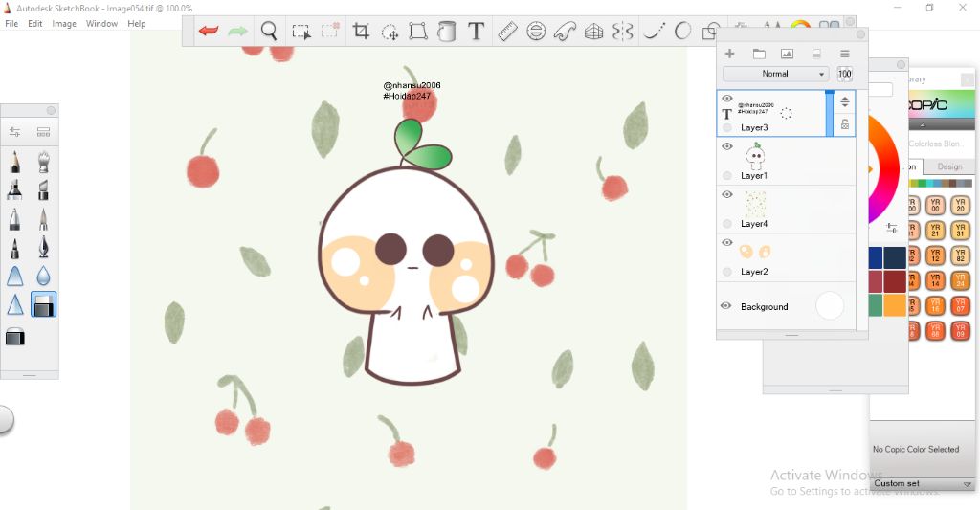Add a new layer with plus icon

tap(729, 54)
